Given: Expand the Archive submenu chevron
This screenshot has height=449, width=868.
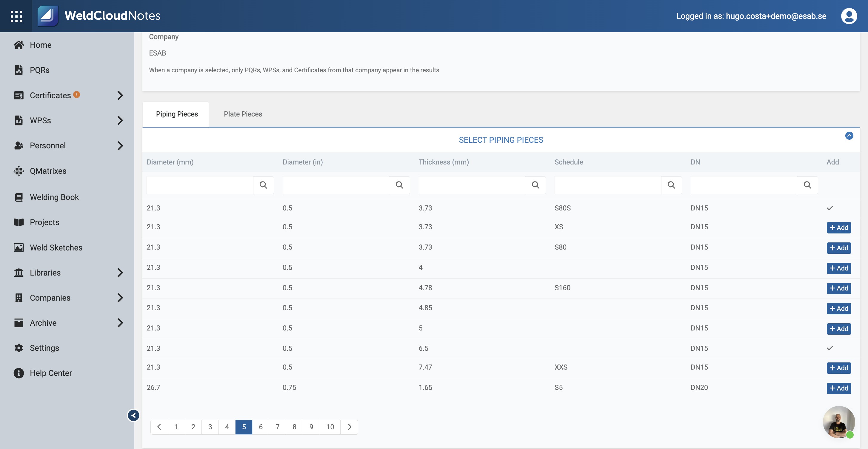Looking at the screenshot, I should click(120, 323).
